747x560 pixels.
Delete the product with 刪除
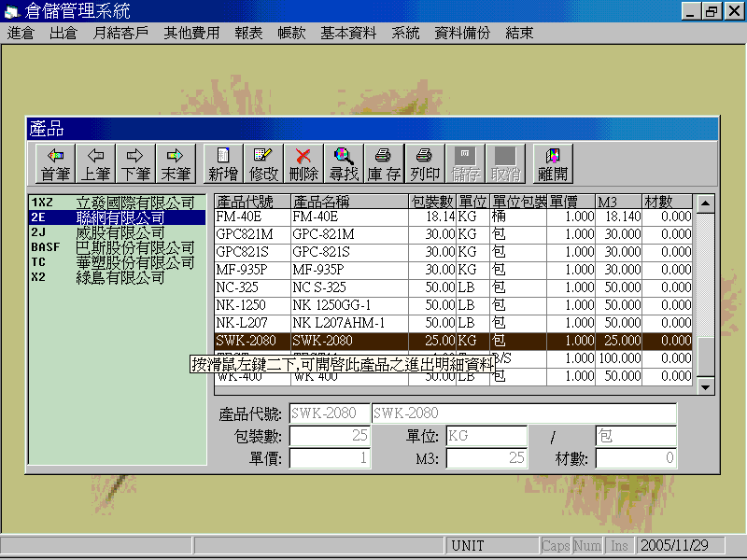click(x=303, y=163)
